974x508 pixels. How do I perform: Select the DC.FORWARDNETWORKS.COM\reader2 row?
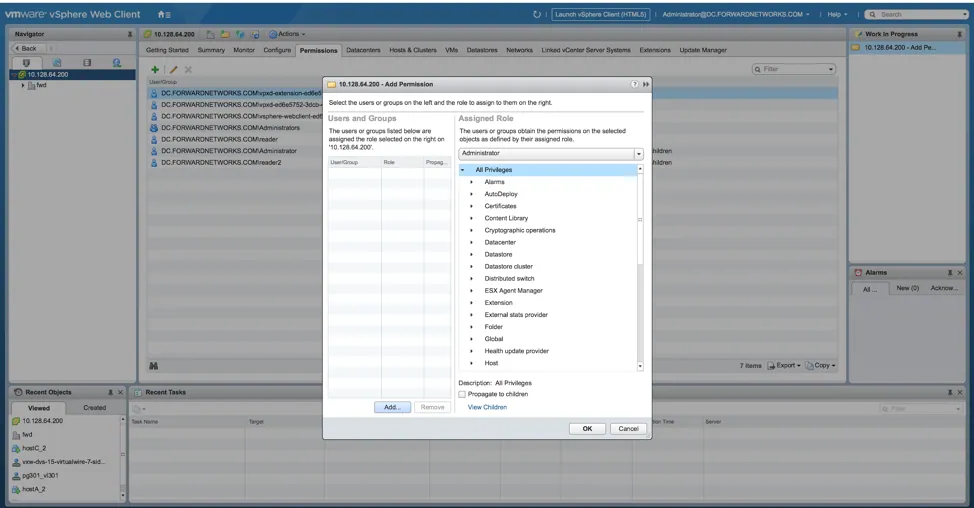[234, 163]
